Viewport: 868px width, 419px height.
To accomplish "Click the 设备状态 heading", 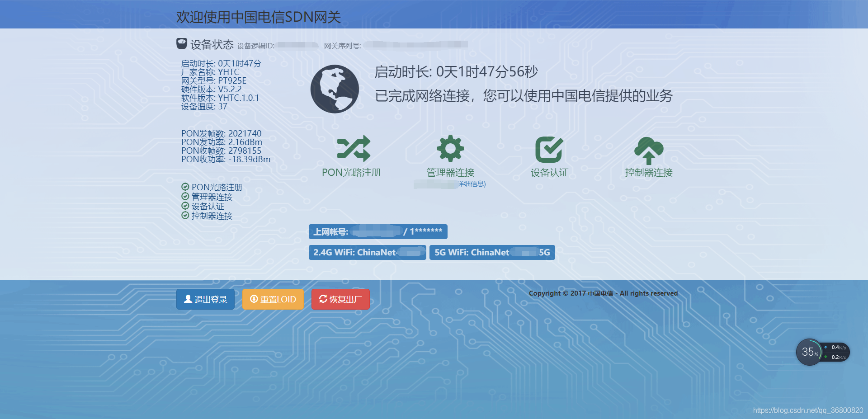I will pos(212,44).
